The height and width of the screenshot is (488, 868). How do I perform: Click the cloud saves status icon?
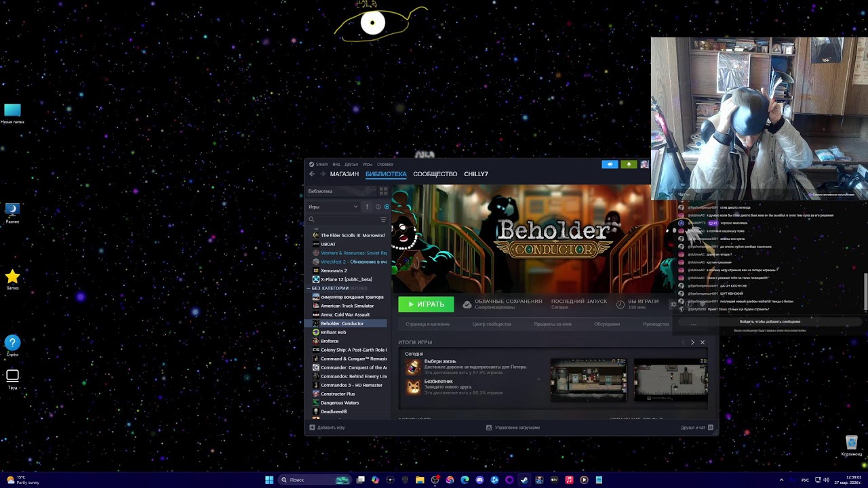[x=467, y=304]
